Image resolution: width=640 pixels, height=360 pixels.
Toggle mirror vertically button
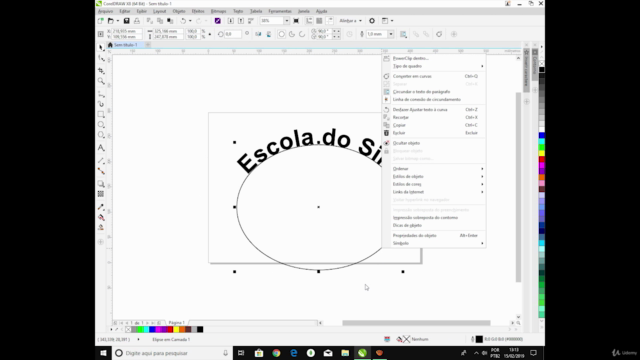tap(269, 34)
